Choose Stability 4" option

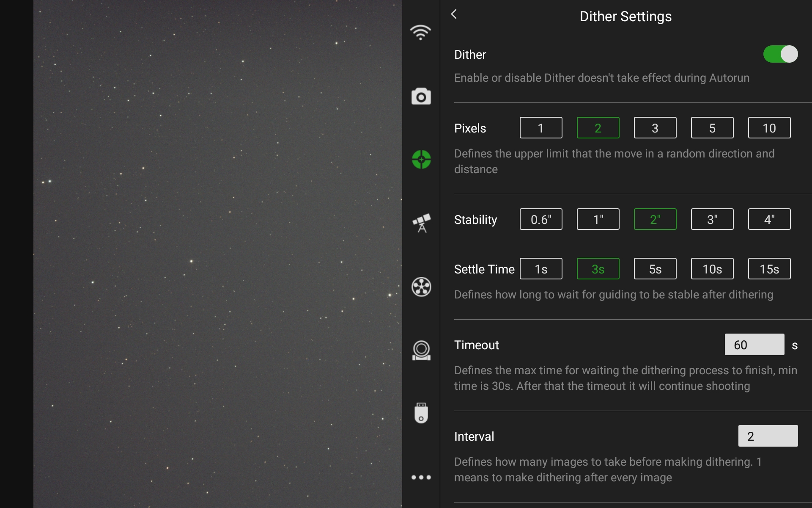pos(769,219)
